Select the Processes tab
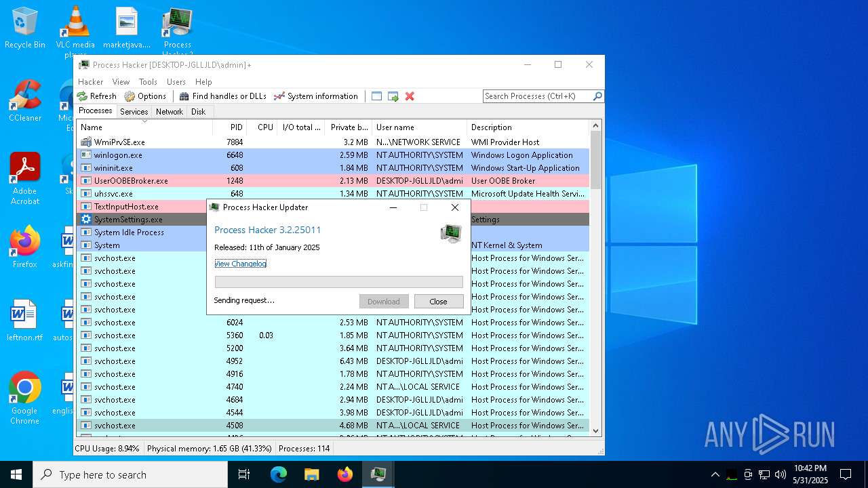 [x=96, y=111]
